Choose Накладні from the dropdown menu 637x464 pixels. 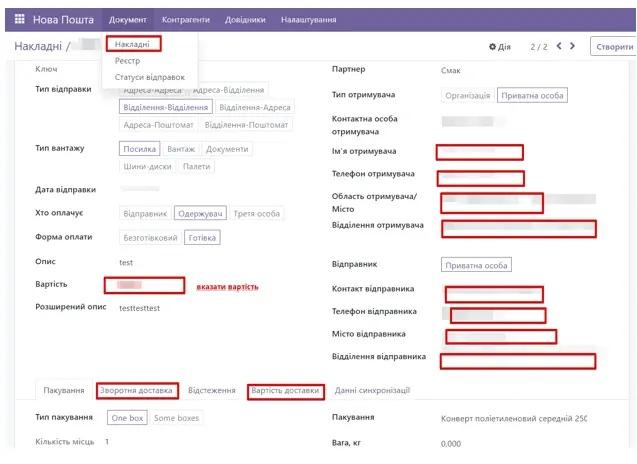click(x=131, y=44)
